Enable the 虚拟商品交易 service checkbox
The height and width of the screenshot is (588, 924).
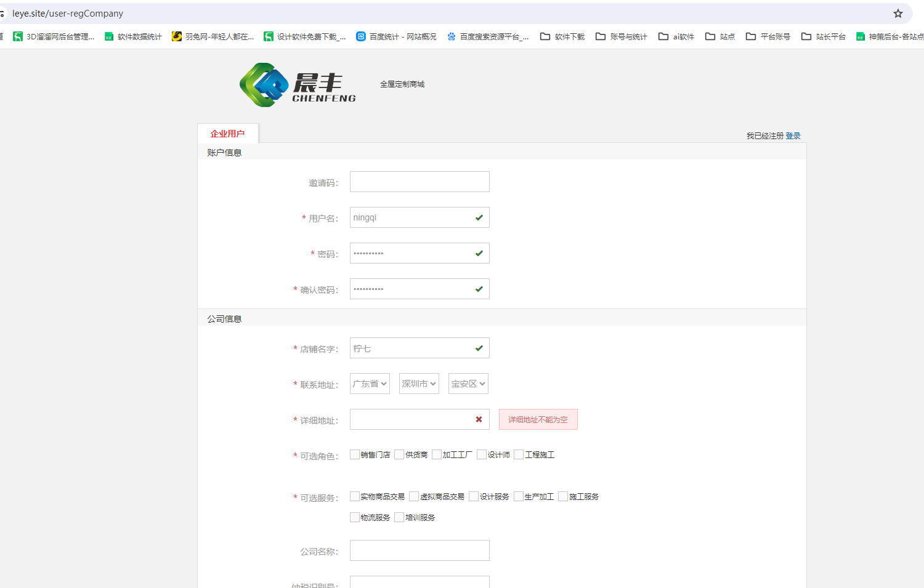(414, 496)
